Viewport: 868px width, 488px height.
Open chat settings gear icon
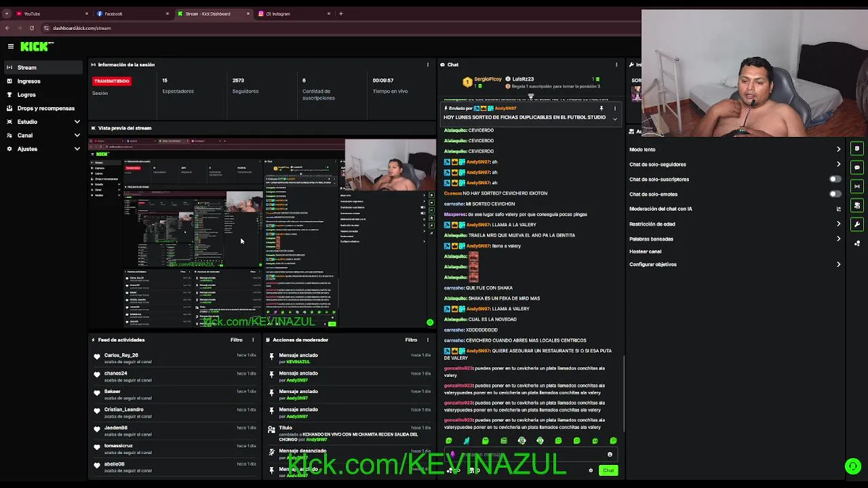pyautogui.click(x=591, y=470)
